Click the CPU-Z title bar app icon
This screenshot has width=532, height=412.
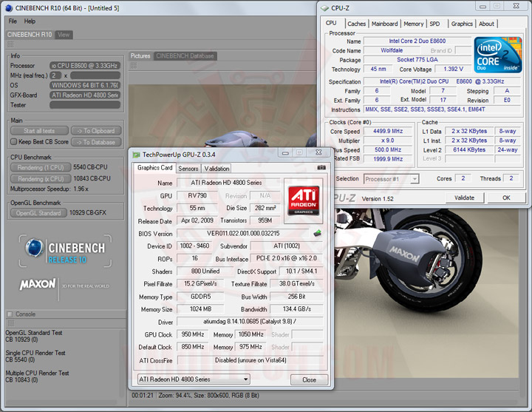point(324,8)
